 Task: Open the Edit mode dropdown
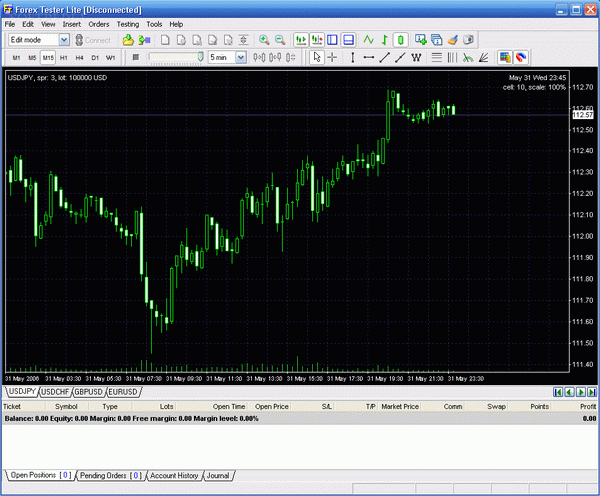click(64, 40)
